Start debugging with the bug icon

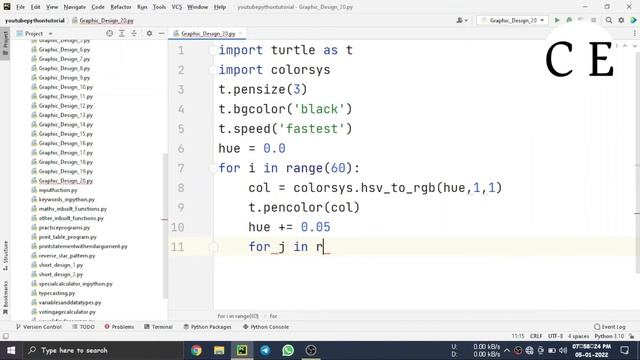point(569,20)
